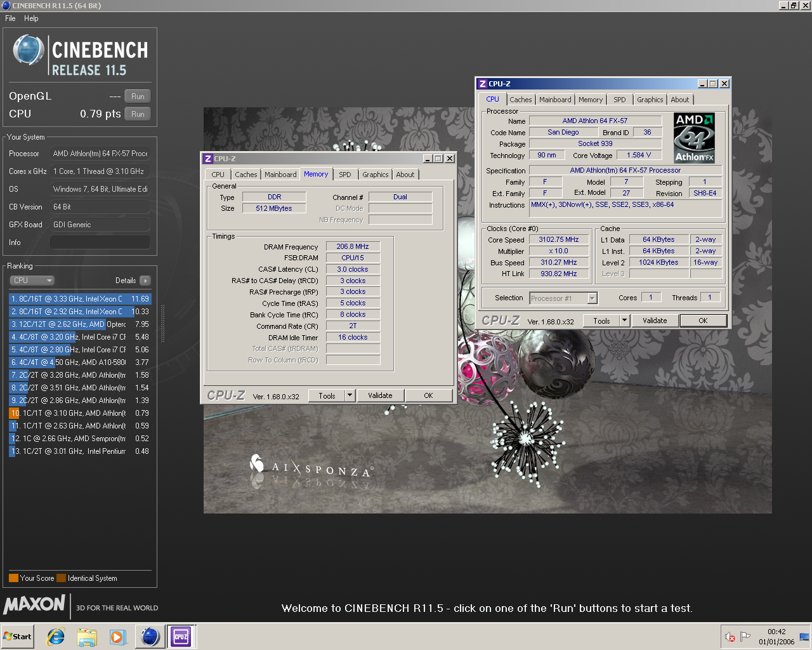Click Validate in CPU-Z processor window
The image size is (812, 650).
pos(655,321)
